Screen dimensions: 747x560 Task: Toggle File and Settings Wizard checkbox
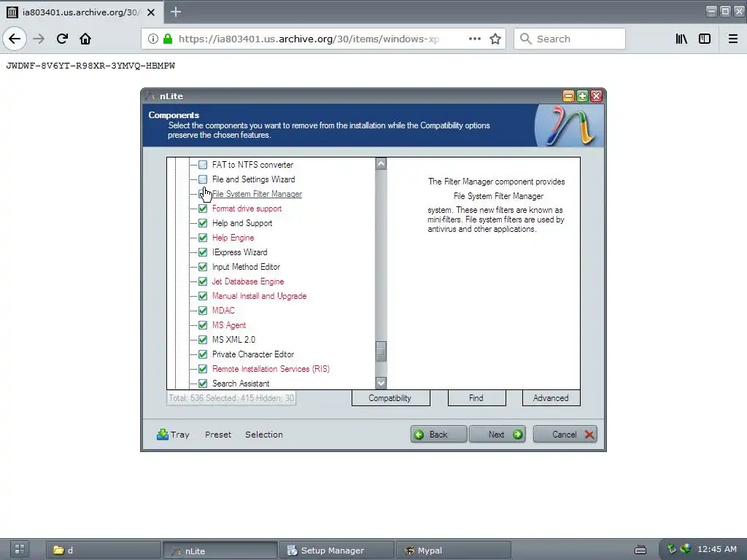click(x=203, y=179)
